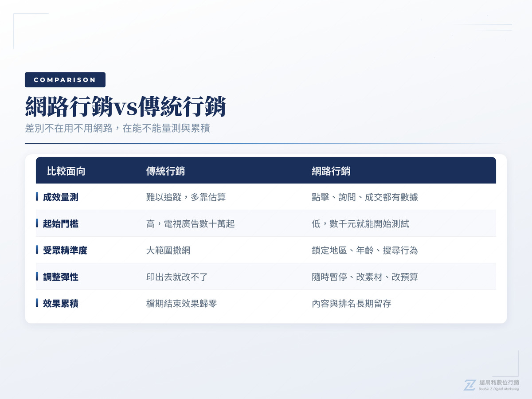Click cell 低，數千元就能開始測試

click(360, 224)
